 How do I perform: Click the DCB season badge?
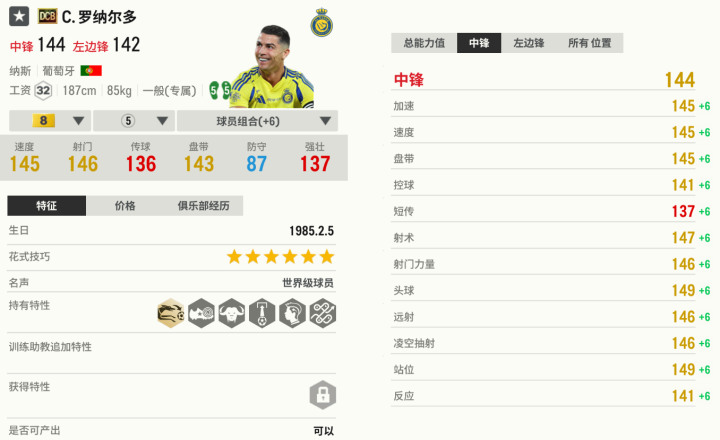[47, 17]
